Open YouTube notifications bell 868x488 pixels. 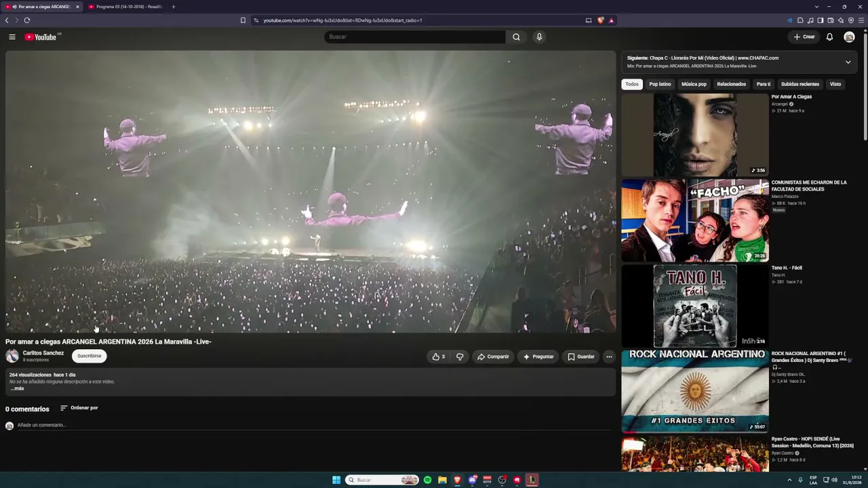click(829, 37)
